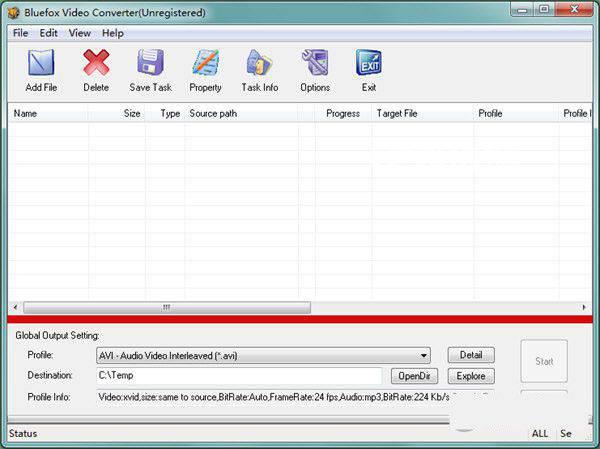This screenshot has height=449, width=600.
Task: Click the ALL status bar entry
Action: point(540,434)
